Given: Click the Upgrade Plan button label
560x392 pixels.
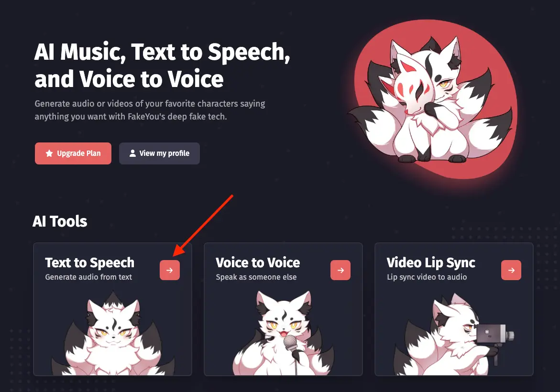Looking at the screenshot, I should tap(78, 153).
